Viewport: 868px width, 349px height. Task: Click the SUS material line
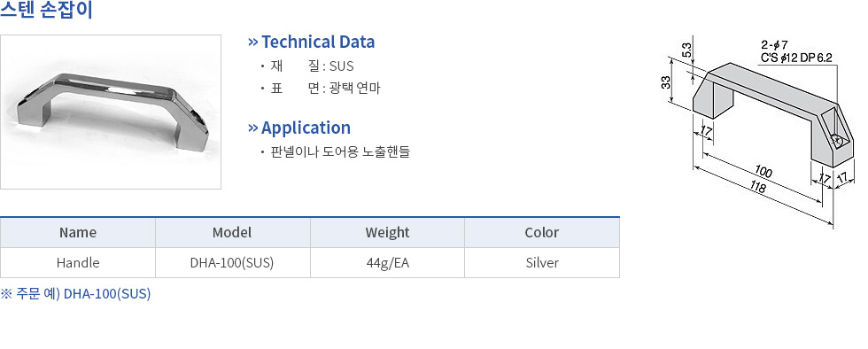(312, 66)
